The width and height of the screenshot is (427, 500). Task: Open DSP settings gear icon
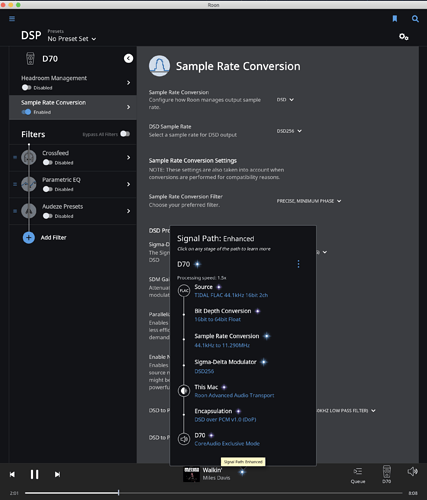(404, 37)
